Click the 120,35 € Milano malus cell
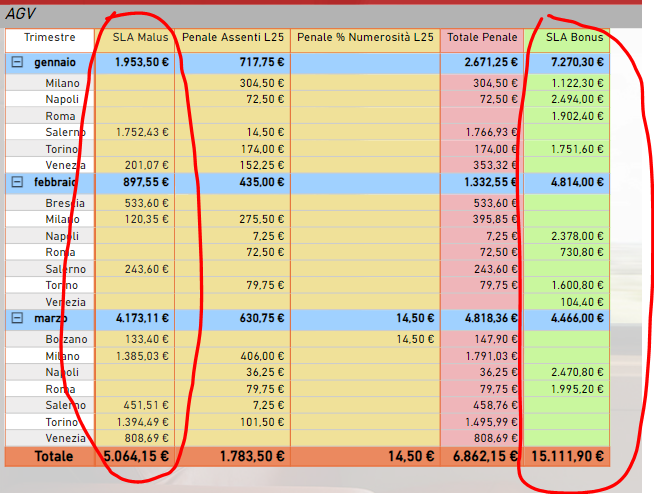Viewport: 654px width, 494px height. click(147, 219)
